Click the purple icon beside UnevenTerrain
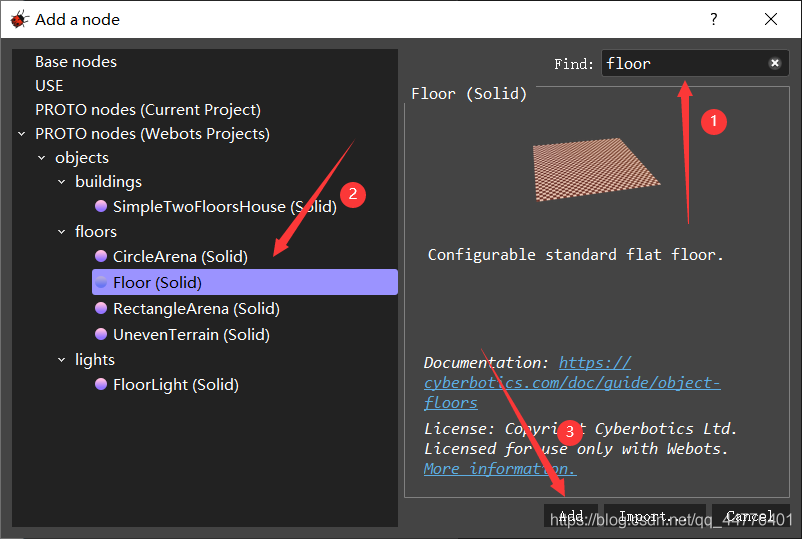Viewport: 802px width, 539px height. (x=101, y=334)
